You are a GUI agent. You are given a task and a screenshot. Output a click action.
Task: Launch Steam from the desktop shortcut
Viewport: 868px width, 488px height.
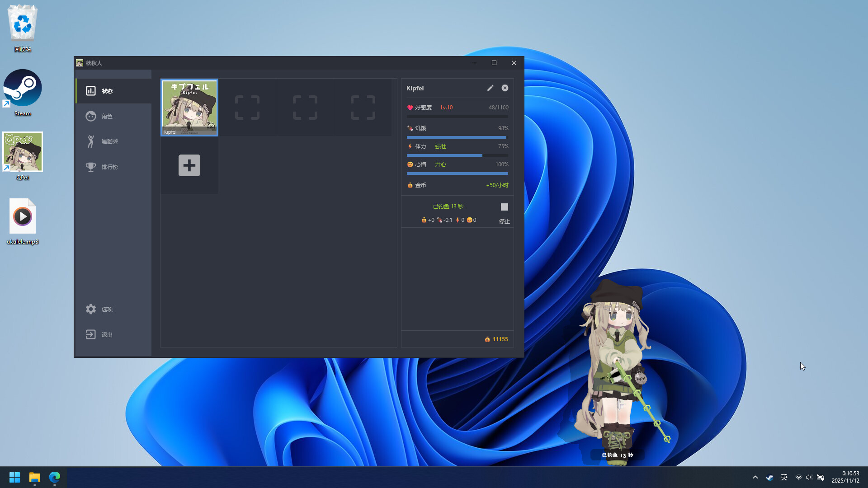click(23, 87)
